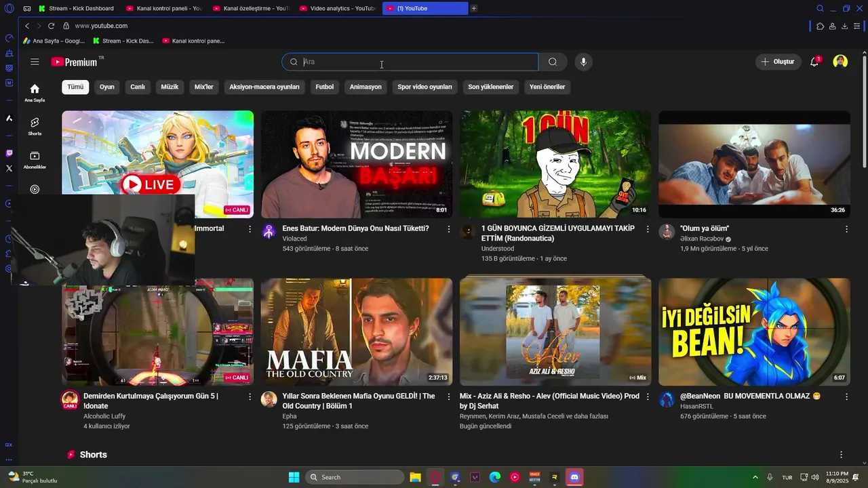868x488 pixels.
Task: Open the browser downloads icon
Action: coord(844,26)
